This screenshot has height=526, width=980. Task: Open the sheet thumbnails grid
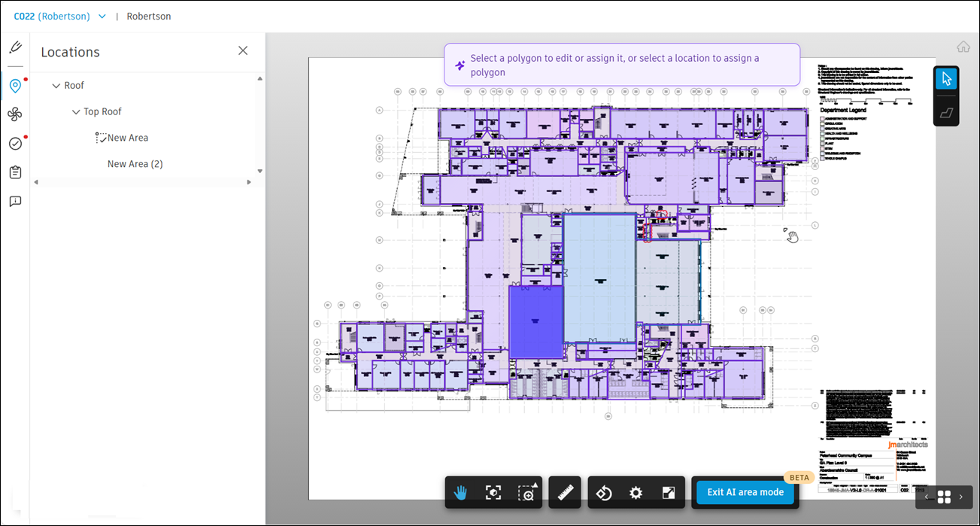[944, 497]
